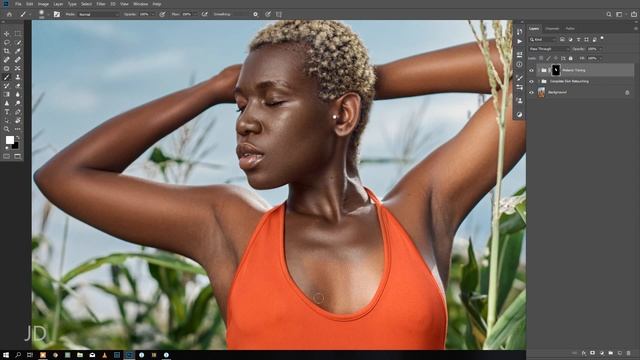The height and width of the screenshot is (360, 640).
Task: Open the Edit Toolbar three-dots button
Action: (18, 129)
